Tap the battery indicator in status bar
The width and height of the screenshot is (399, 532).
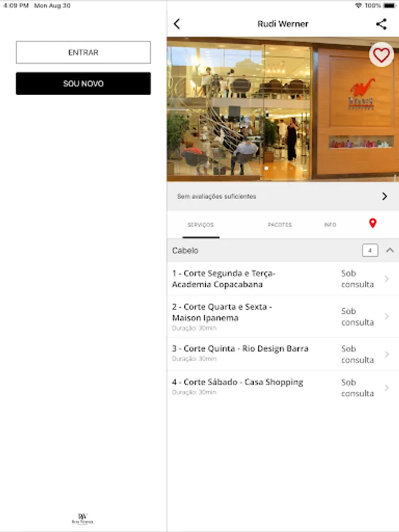pyautogui.click(x=390, y=5)
